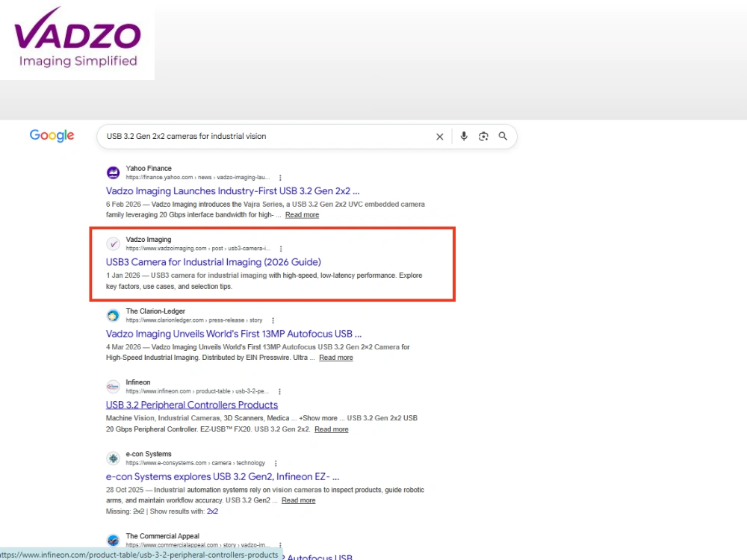Image resolution: width=747 pixels, height=560 pixels.
Task: Open more options for Clarion-Ledger result
Action: pos(273,320)
